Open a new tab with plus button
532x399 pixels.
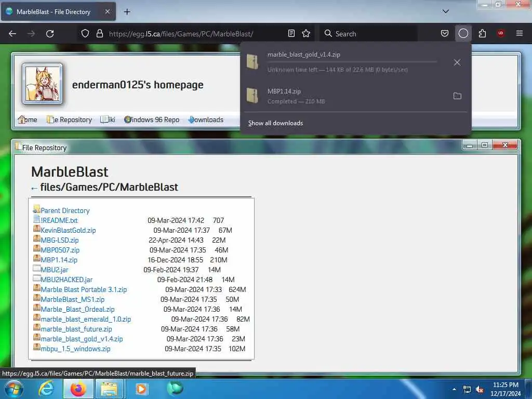(127, 12)
